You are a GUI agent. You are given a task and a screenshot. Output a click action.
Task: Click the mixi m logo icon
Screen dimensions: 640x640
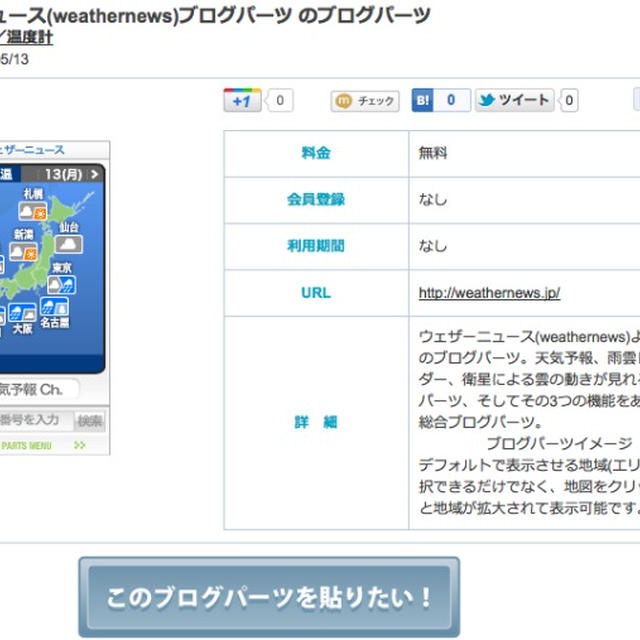pos(343,101)
